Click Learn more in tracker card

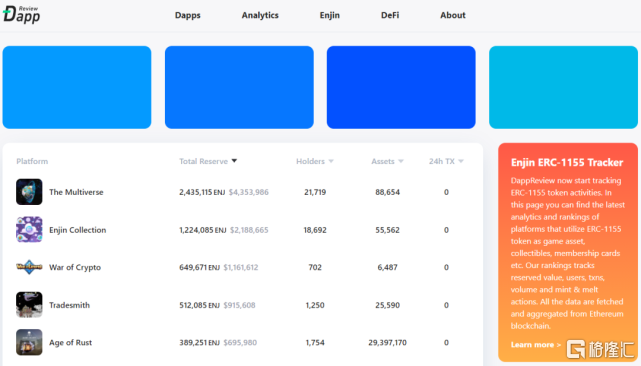pyautogui.click(x=536, y=345)
